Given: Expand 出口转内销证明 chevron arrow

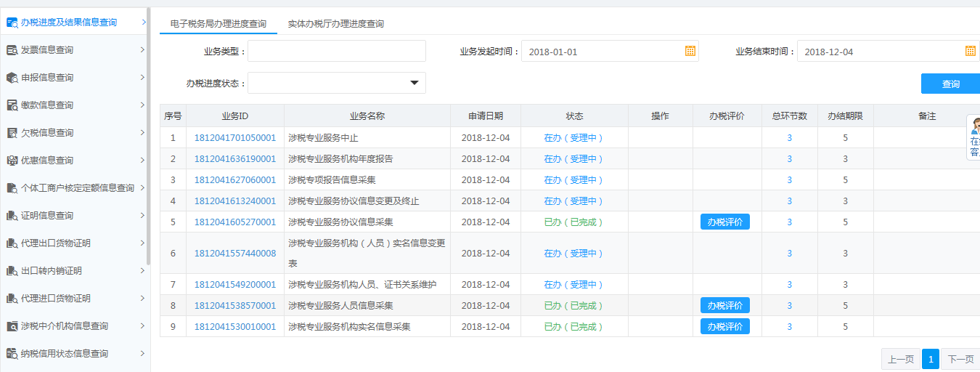Looking at the screenshot, I should [142, 271].
